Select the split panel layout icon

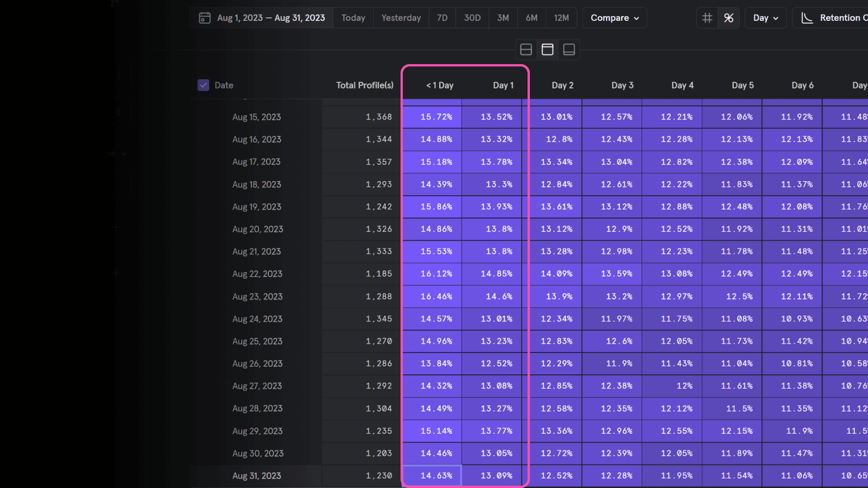pyautogui.click(x=526, y=49)
